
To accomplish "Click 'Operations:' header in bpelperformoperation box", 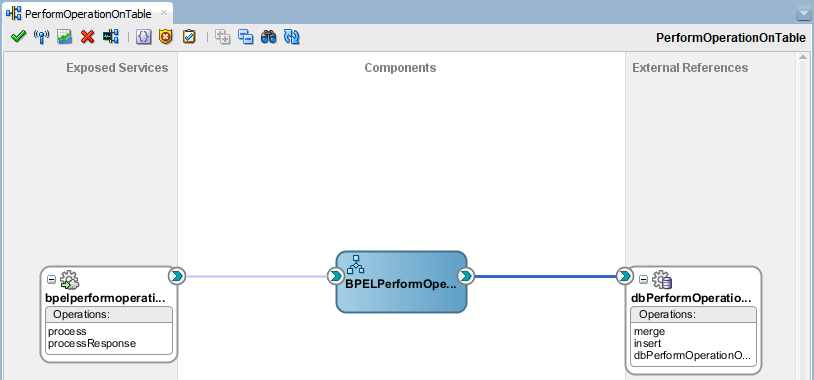I will pos(109,315).
